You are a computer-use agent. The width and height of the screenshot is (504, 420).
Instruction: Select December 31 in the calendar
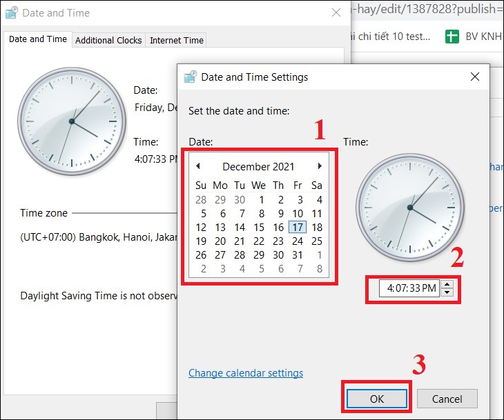298,255
